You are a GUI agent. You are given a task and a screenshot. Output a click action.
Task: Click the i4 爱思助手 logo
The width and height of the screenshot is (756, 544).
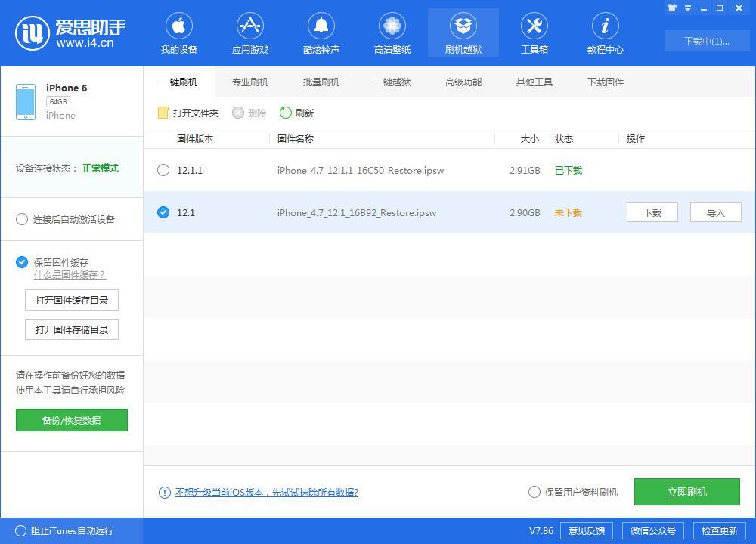[x=70, y=32]
